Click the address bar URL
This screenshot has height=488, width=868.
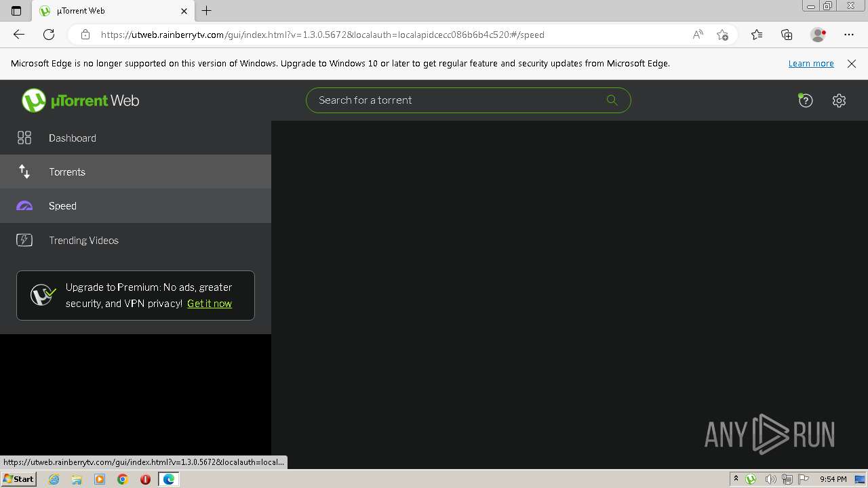[323, 35]
